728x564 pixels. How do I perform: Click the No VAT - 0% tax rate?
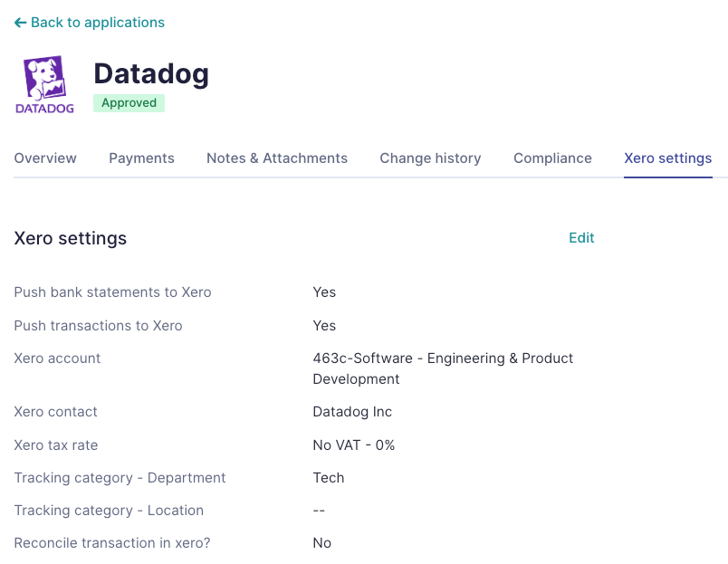coord(354,445)
